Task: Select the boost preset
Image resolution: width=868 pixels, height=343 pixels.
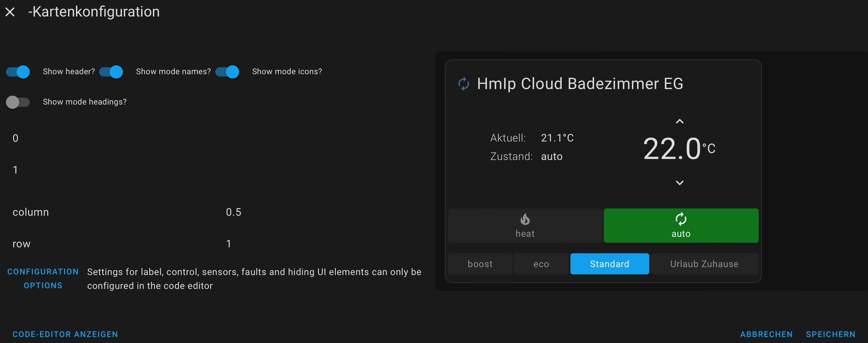Action: [480, 264]
